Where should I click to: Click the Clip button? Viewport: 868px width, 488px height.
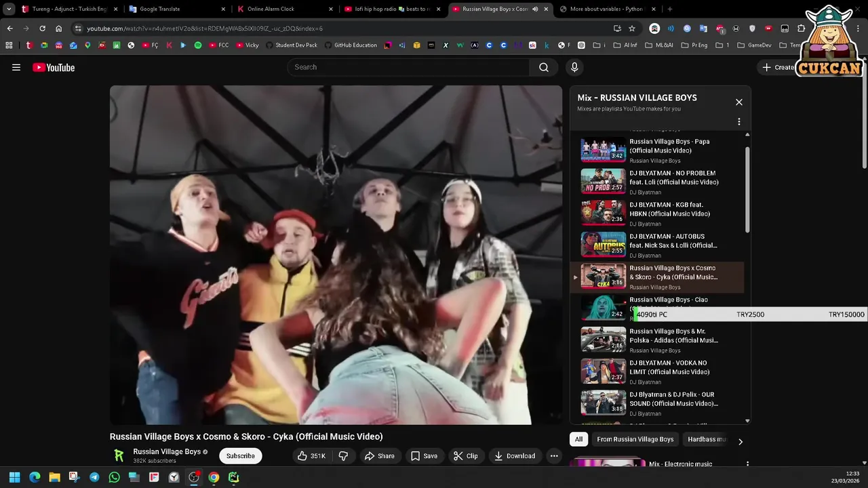(x=465, y=456)
